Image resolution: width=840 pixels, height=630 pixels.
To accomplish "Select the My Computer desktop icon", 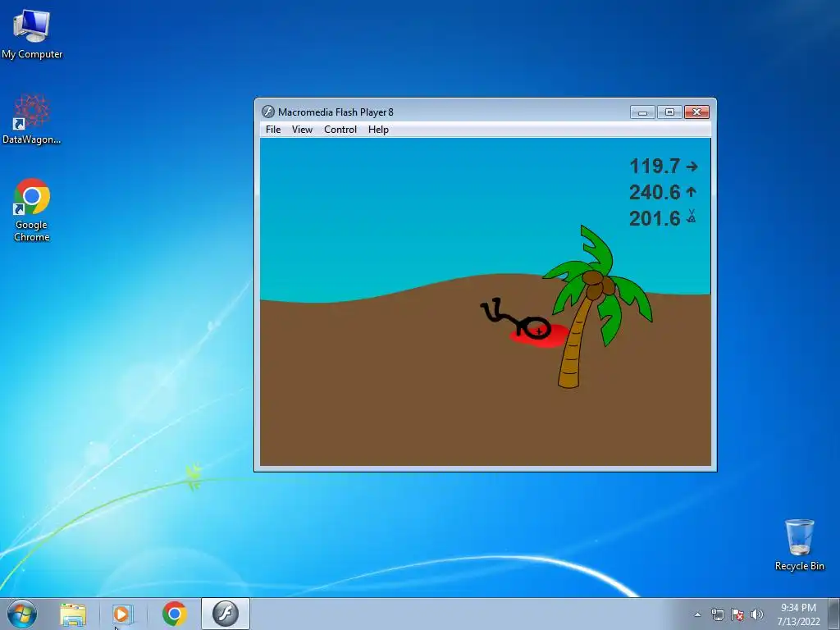I will pos(32,34).
